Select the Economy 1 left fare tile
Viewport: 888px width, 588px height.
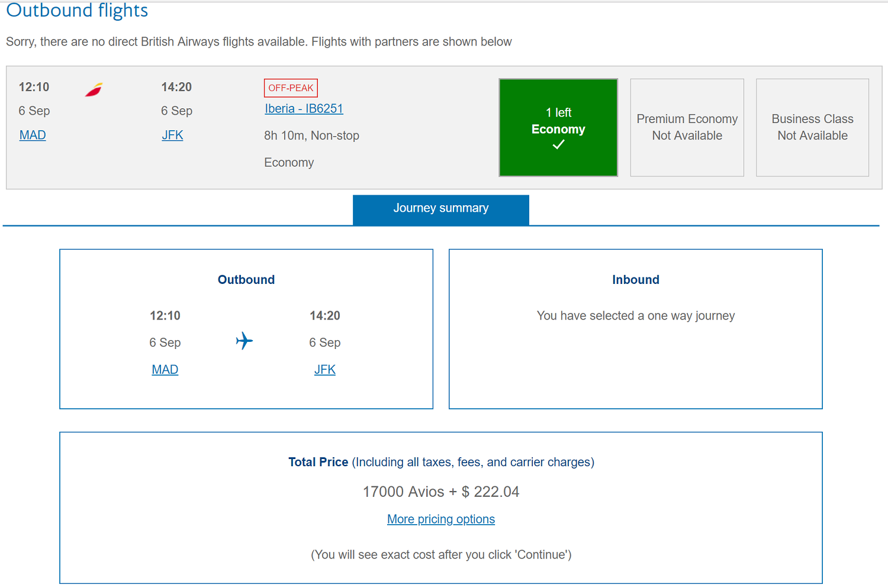coord(558,127)
